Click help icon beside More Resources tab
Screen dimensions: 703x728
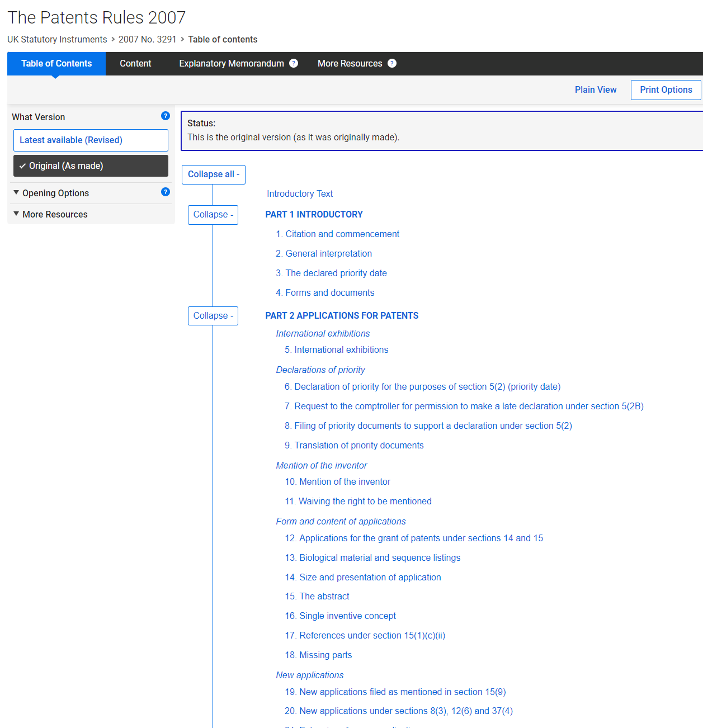coord(392,63)
